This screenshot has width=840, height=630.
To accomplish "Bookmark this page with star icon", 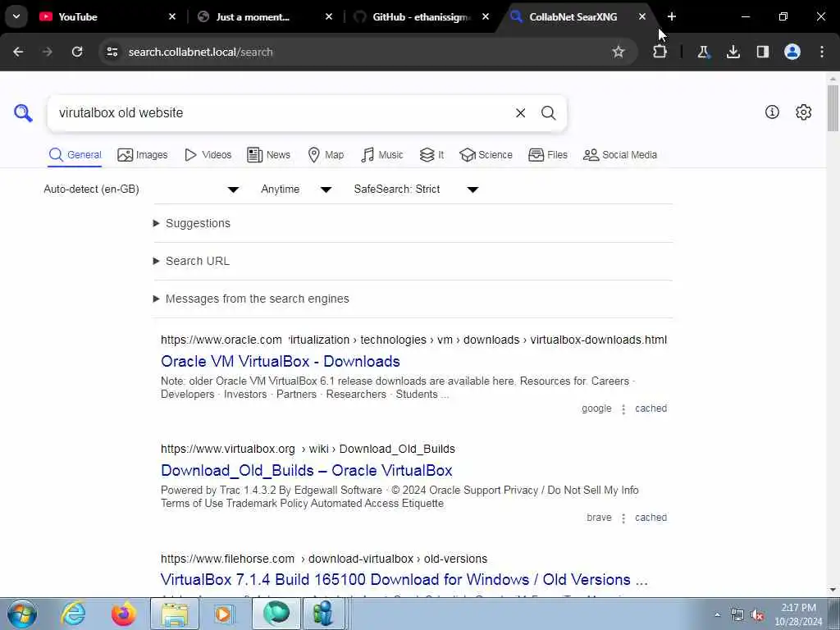I will point(619,52).
